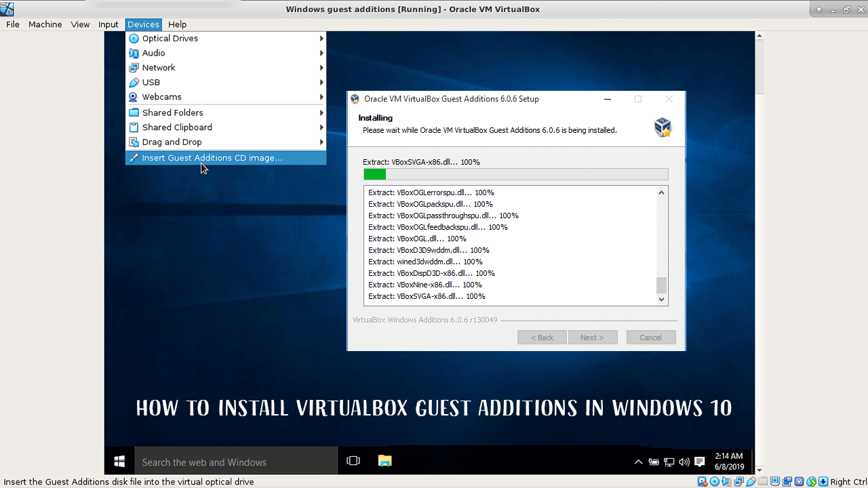Viewport: 868px width, 488px height.
Task: Show hidden tray icons chevron in guest
Action: click(638, 462)
